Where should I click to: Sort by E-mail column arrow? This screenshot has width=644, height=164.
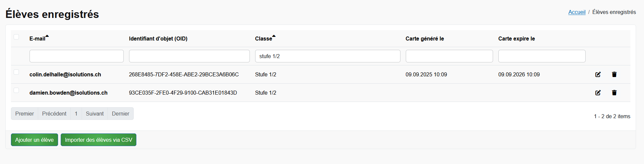[47, 36]
